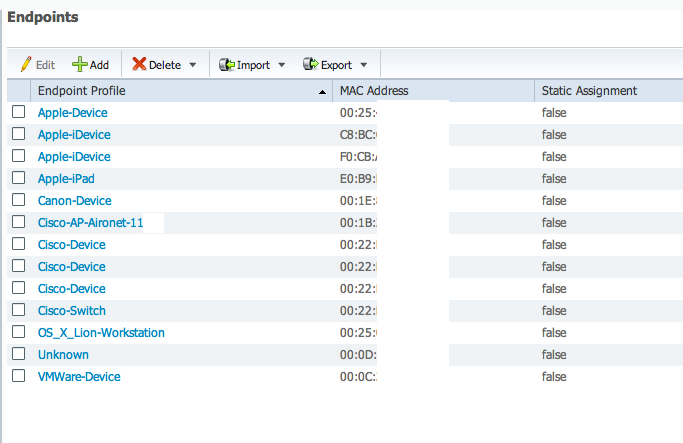Open the Export dropdown arrow
Image resolution: width=683 pixels, height=443 pixels.
363,65
